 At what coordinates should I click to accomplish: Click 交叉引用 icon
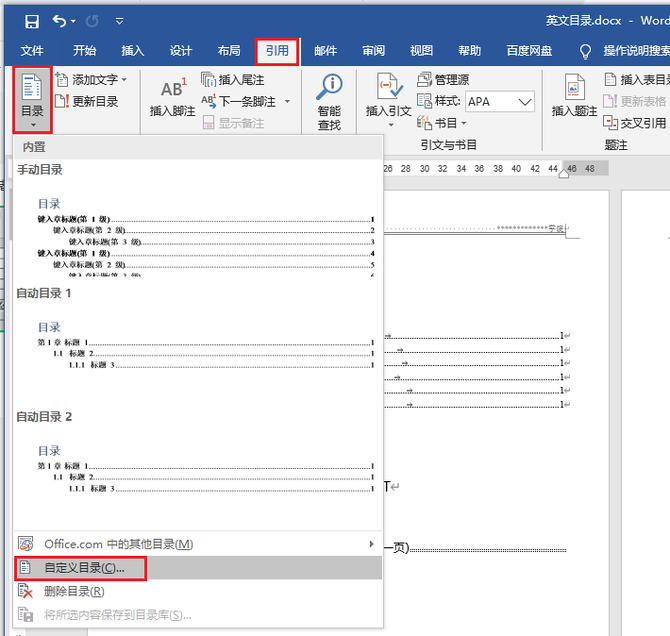[610, 123]
